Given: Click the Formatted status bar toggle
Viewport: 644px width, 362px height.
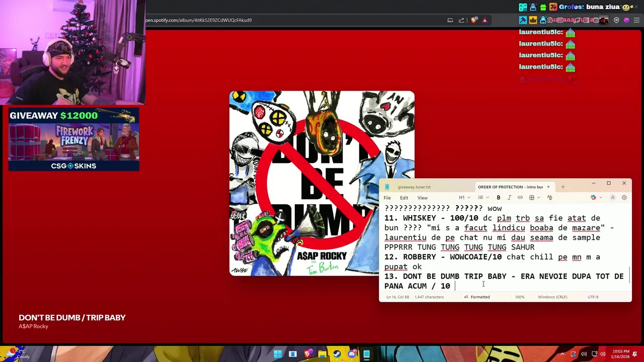Looking at the screenshot, I should [477, 297].
